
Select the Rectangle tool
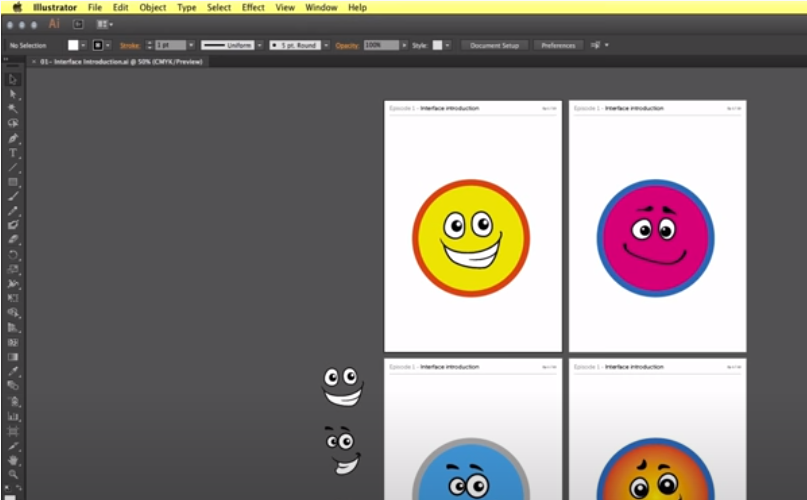[x=13, y=182]
